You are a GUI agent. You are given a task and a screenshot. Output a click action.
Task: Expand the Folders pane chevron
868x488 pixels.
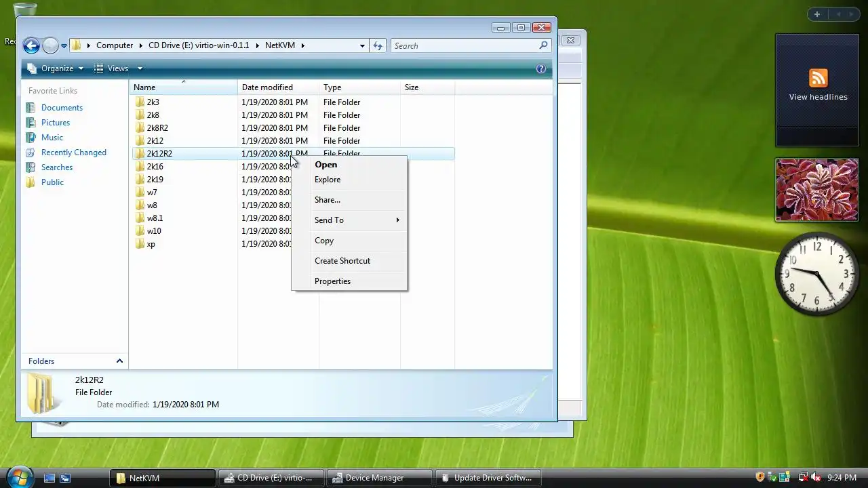coord(119,361)
